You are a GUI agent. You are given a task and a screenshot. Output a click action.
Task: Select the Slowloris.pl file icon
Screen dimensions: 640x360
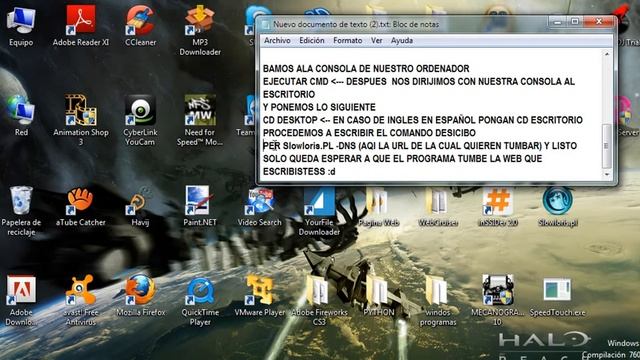click(558, 207)
